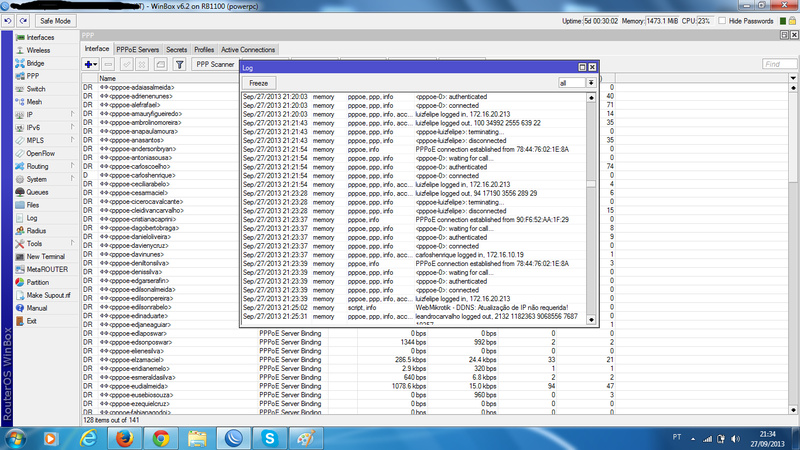Open New Terminal from sidebar
Screen dimensions: 800x450
pyautogui.click(x=45, y=257)
